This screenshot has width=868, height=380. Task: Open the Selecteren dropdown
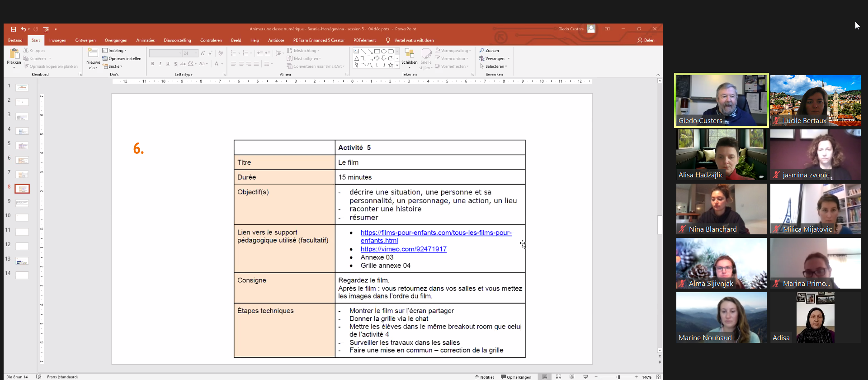click(494, 66)
